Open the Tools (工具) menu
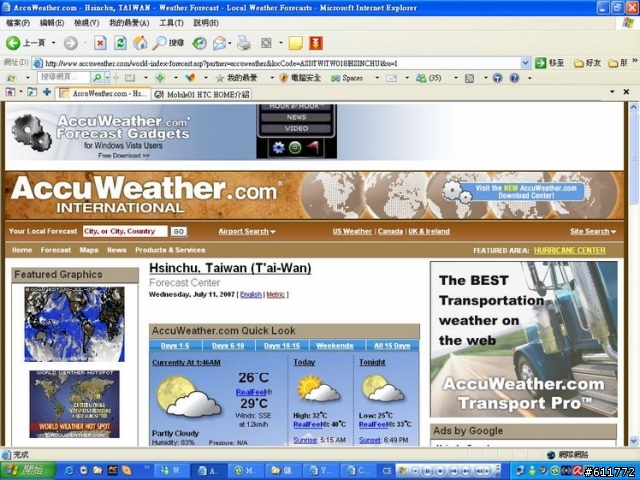640x480 pixels. pos(171,23)
